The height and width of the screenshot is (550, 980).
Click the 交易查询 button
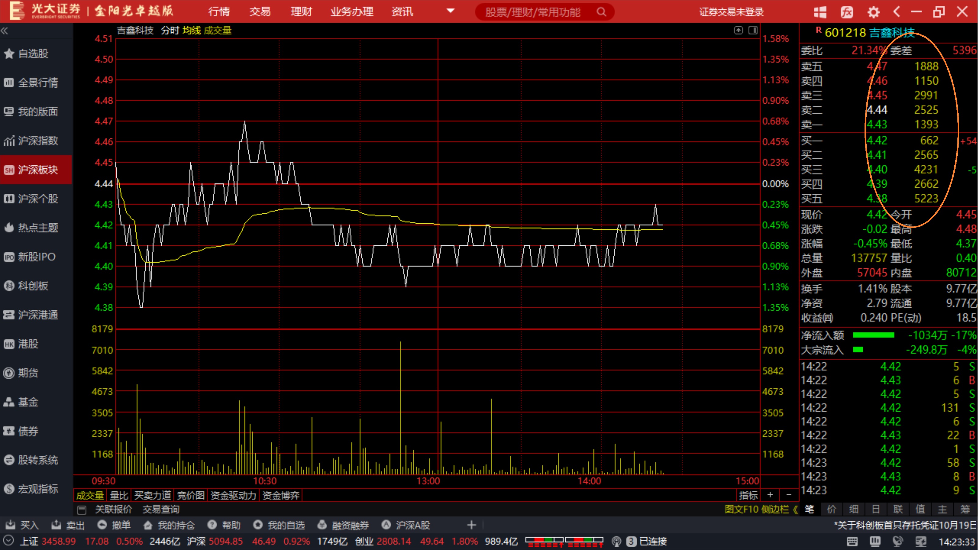161,509
